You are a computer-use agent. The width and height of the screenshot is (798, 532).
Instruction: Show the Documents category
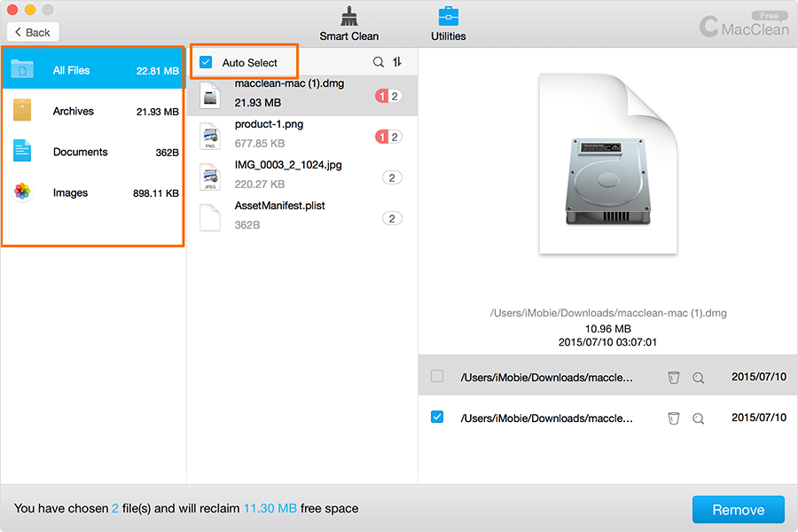coord(93,152)
